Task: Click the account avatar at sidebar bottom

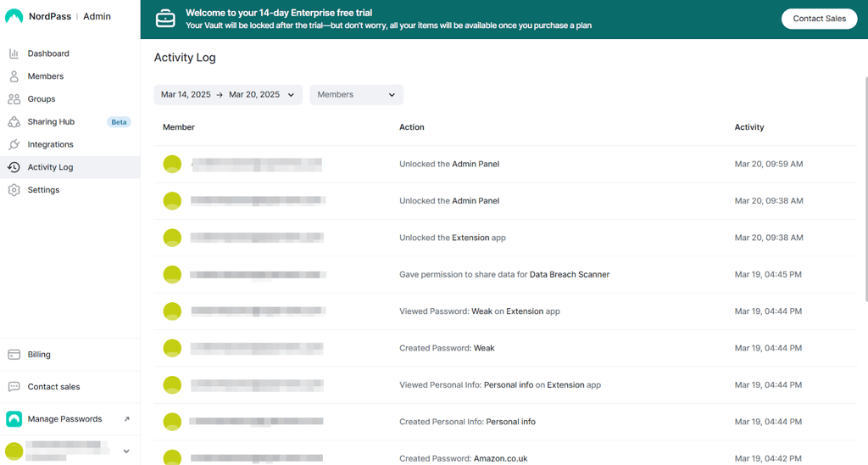Action: tap(14, 451)
